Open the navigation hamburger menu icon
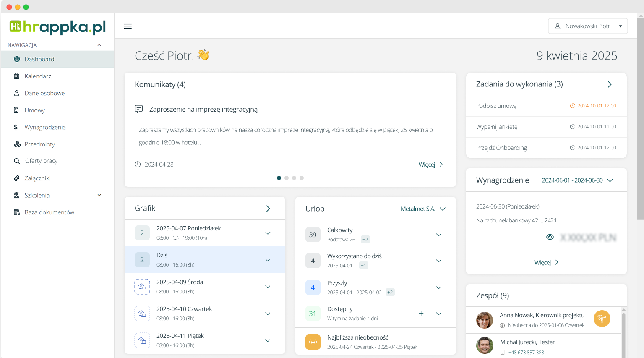 [x=128, y=26]
